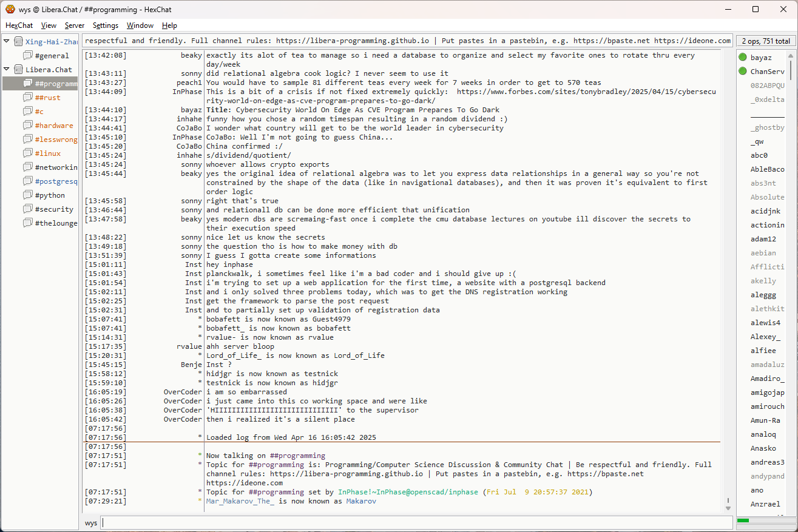The height and width of the screenshot is (532, 798).
Task: Click the #hardware channel icon
Action: coord(28,126)
